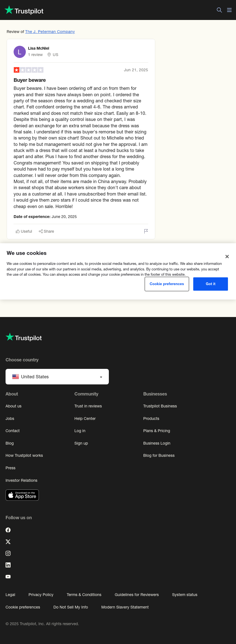Open the hamburger menu in header

tap(229, 10)
